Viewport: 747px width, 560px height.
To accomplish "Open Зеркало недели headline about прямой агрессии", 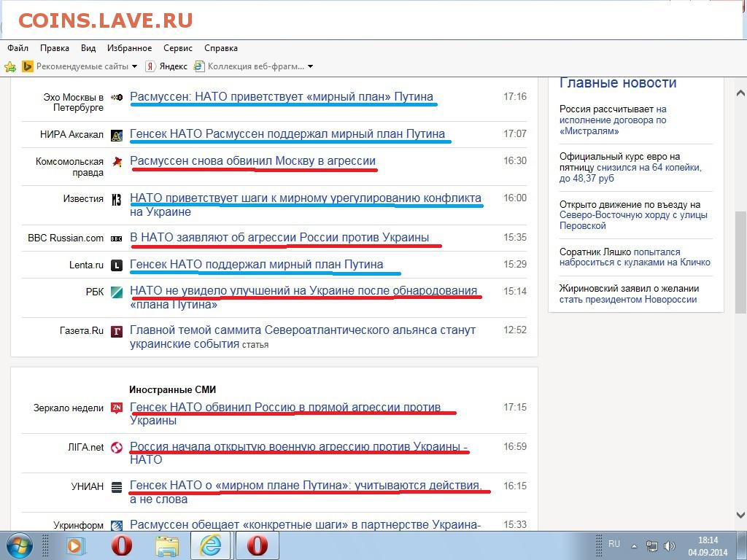I will pos(285,413).
